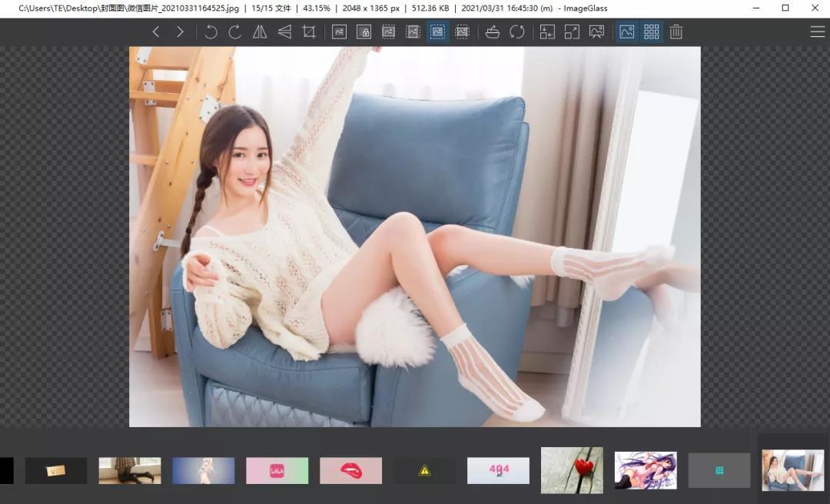Click the window fit icon with arrows
830x504 pixels.
point(547,31)
